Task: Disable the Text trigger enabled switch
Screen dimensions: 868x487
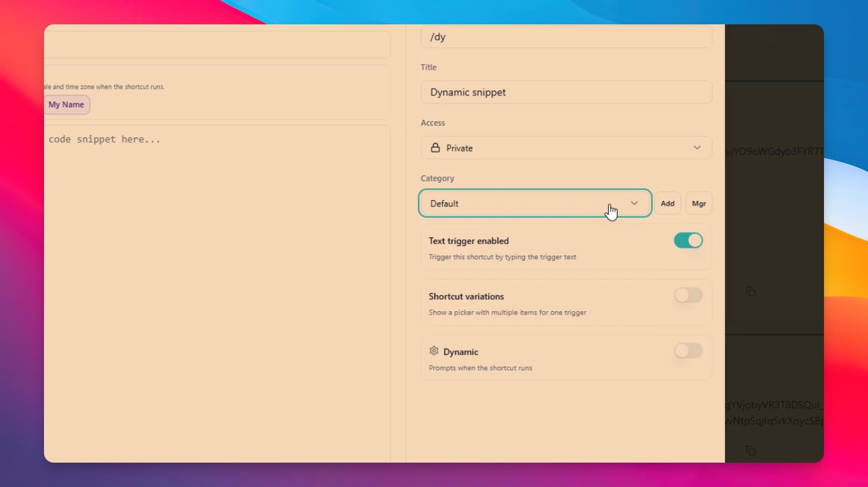Action: pos(688,240)
